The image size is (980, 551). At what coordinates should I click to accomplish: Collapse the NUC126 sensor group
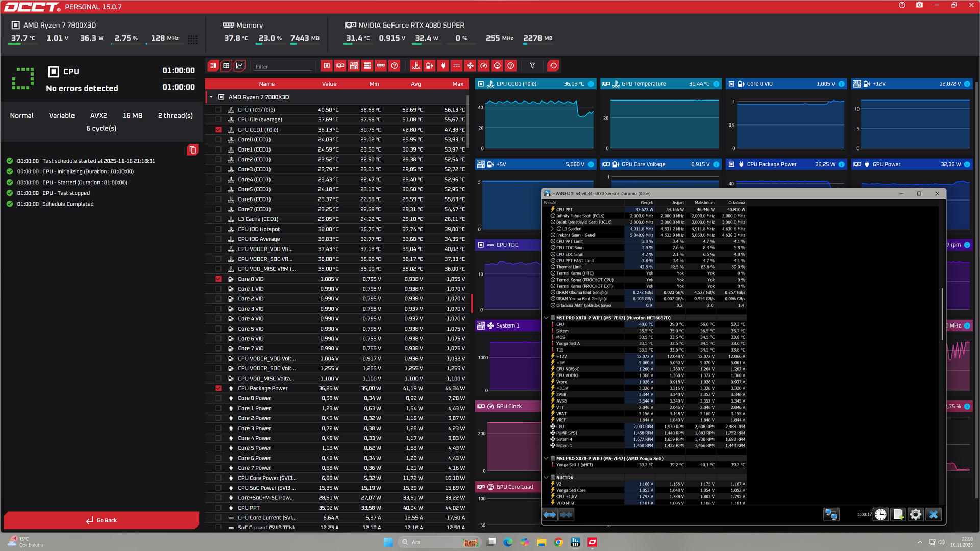[x=546, y=478]
